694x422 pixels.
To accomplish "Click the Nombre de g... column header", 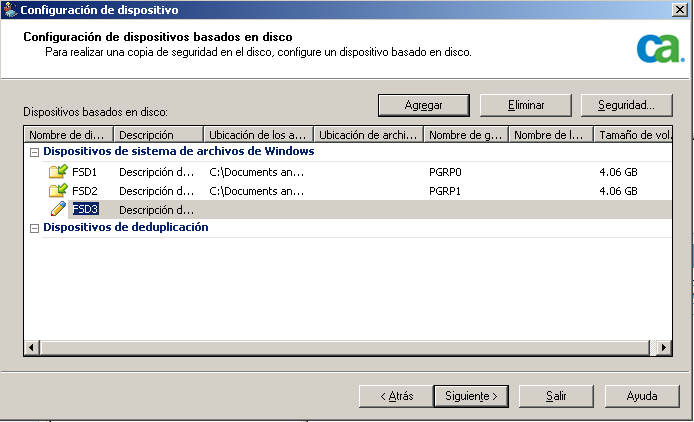I will point(466,135).
